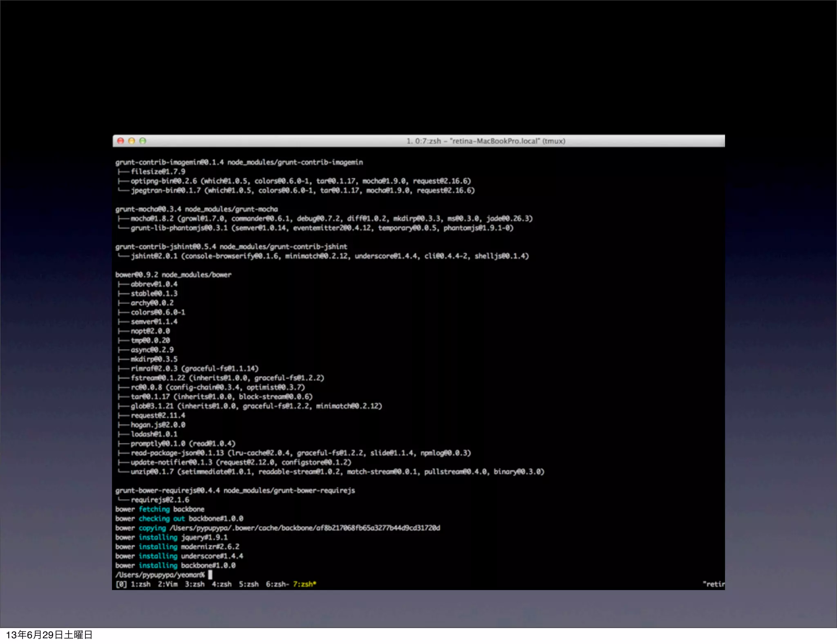The image size is (837, 644).
Task: Click the red close window button
Action: [x=121, y=141]
